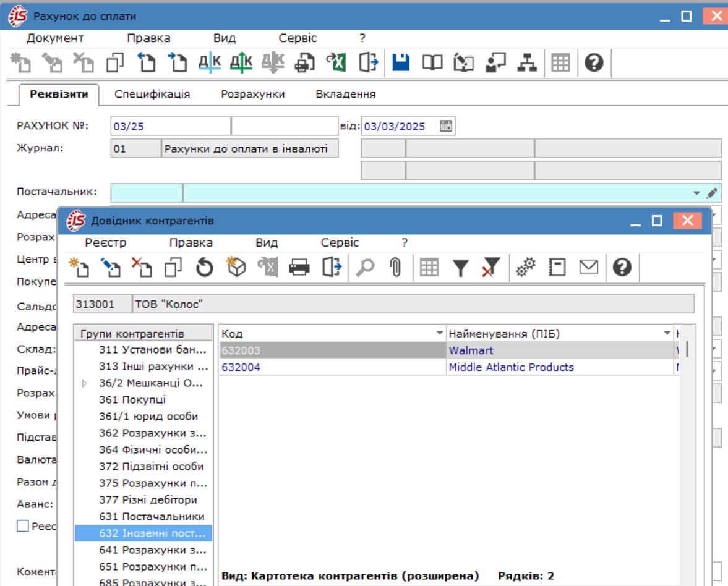Open the Сервіс menu in invoice window
The width and height of the screenshot is (728, 586).
pos(297,38)
